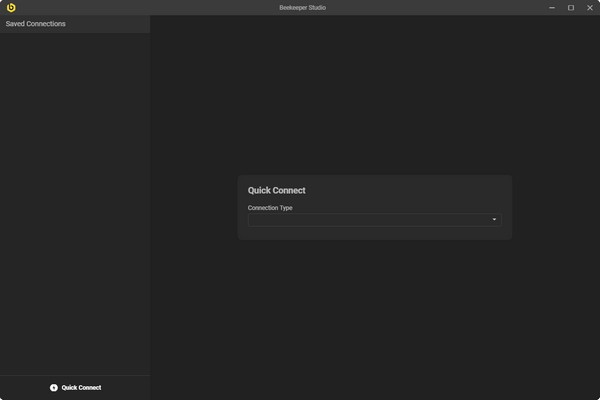Click the empty area above the Quick Connect card
Viewport: 600px width, 400px height.
pyautogui.click(x=375, y=100)
